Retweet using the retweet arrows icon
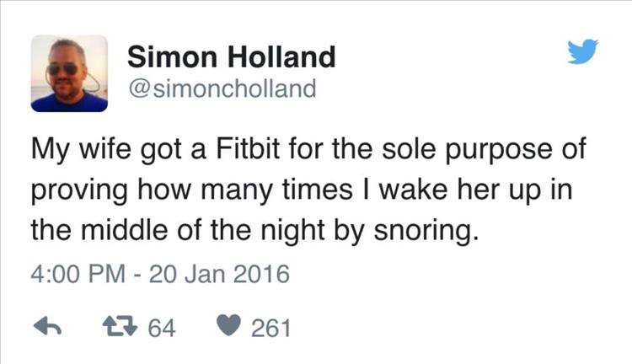This screenshot has height=364, width=632. [120, 326]
